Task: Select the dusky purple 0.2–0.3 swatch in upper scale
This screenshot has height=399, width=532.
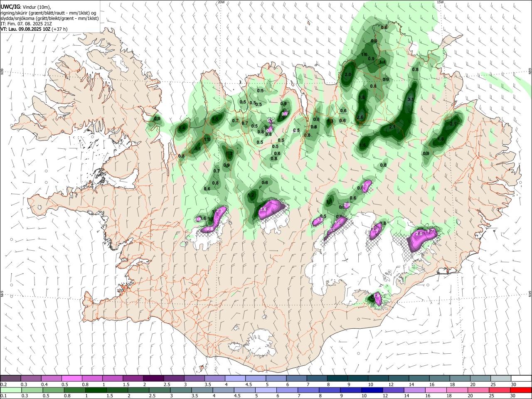Action: (10, 379)
